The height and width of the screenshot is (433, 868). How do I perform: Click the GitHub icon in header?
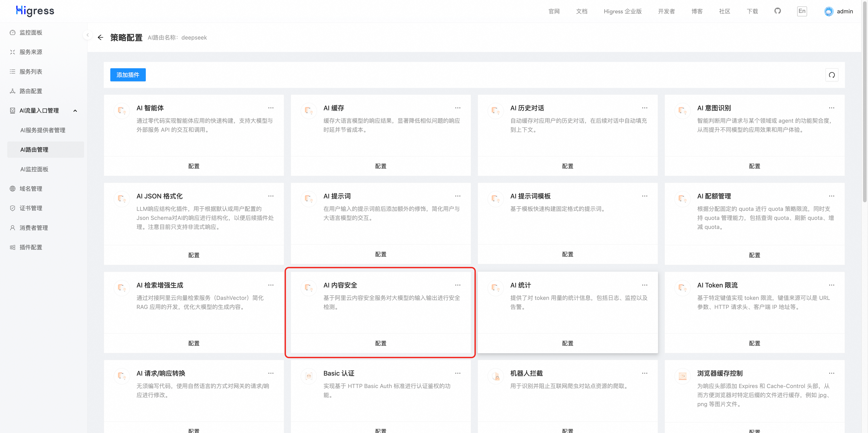pos(777,11)
